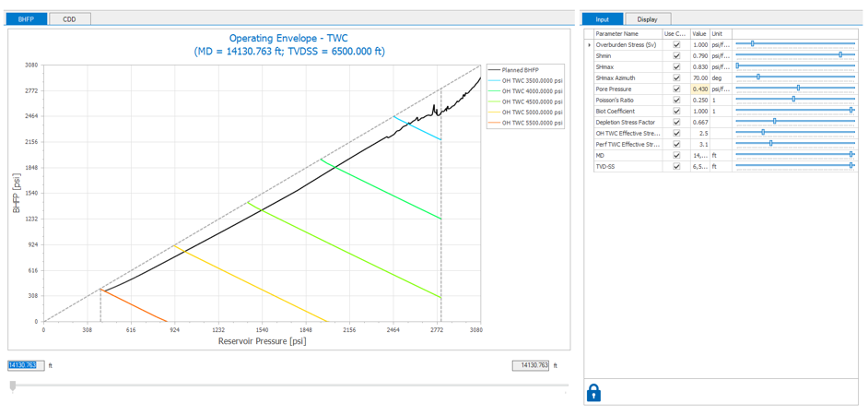
Task: Toggle the Pore Pressure checkbox
Action: click(676, 89)
